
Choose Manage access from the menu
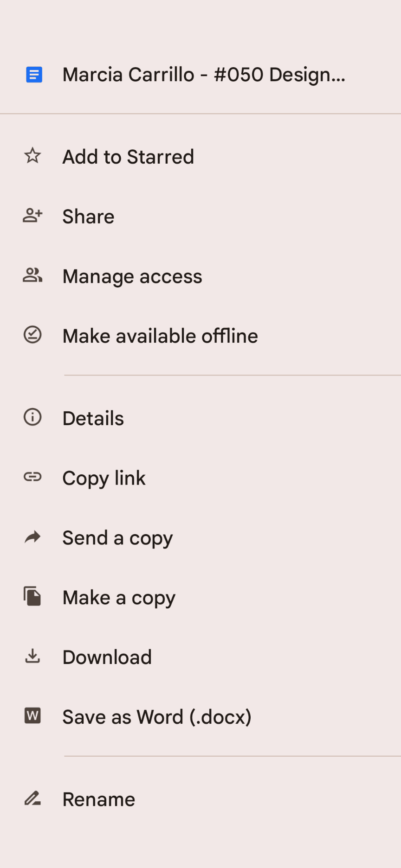132,276
